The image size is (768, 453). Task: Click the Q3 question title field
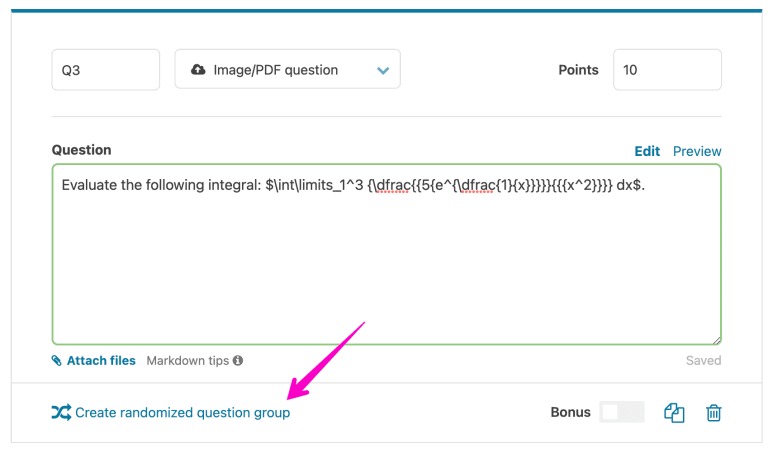(x=105, y=70)
